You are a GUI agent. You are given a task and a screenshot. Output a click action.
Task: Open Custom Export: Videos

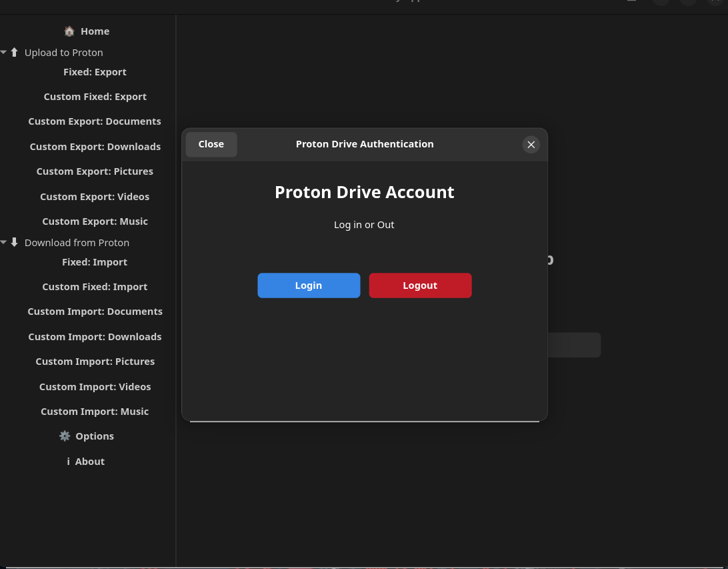[95, 197]
